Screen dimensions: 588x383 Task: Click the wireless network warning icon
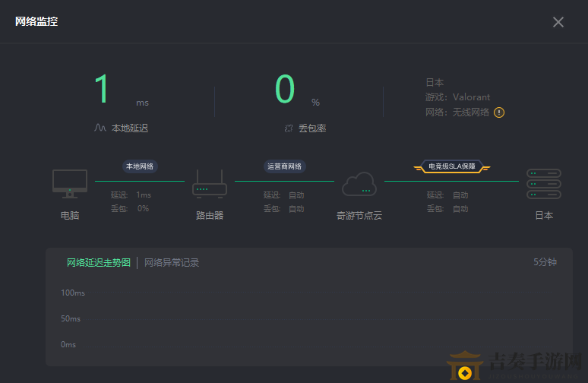(499, 112)
